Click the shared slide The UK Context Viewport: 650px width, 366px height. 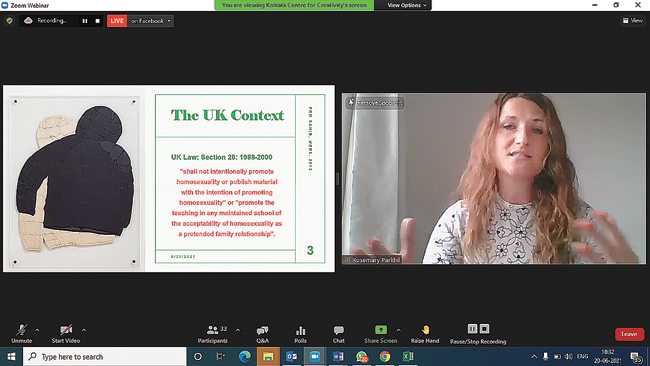[169, 179]
